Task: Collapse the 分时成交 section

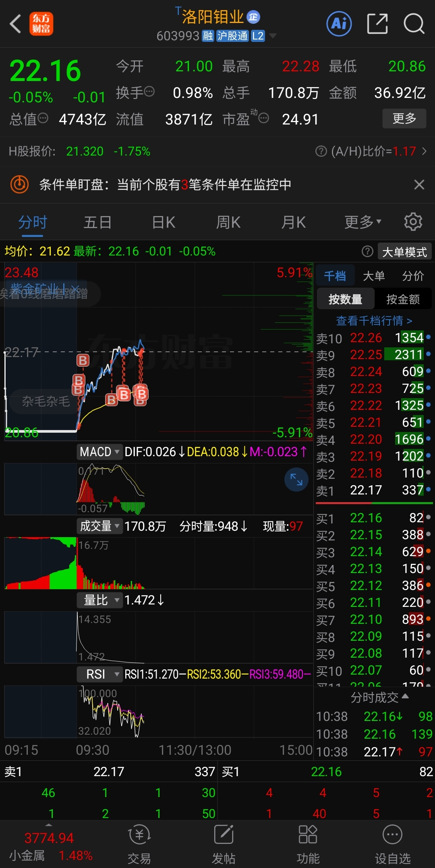Action: (x=379, y=697)
